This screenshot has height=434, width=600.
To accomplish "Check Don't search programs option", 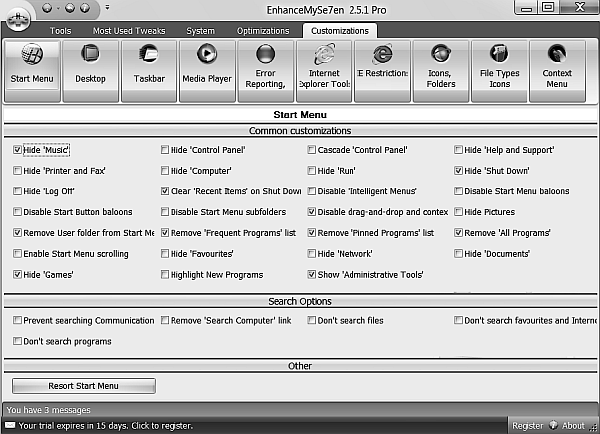I will 17,341.
